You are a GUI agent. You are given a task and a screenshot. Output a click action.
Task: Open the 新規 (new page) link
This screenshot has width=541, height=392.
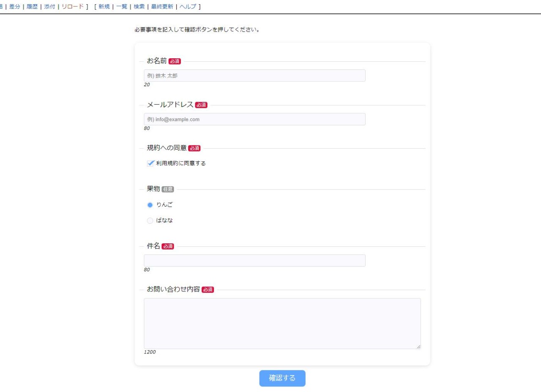tap(104, 7)
